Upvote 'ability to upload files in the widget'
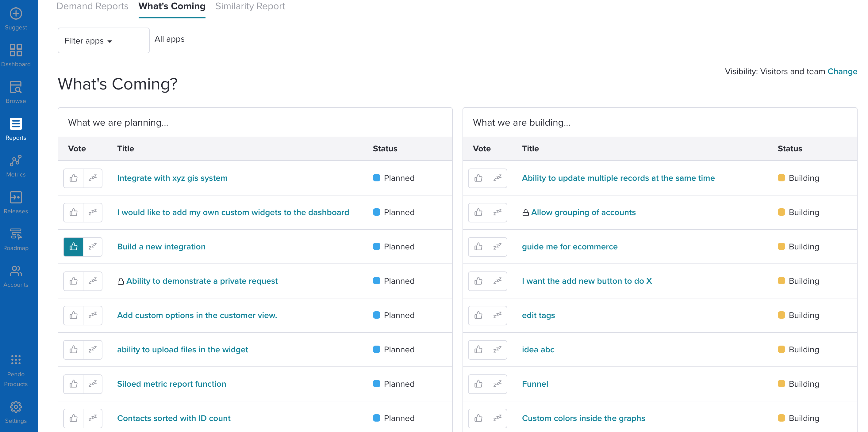This screenshot has height=432, width=868. (73, 350)
